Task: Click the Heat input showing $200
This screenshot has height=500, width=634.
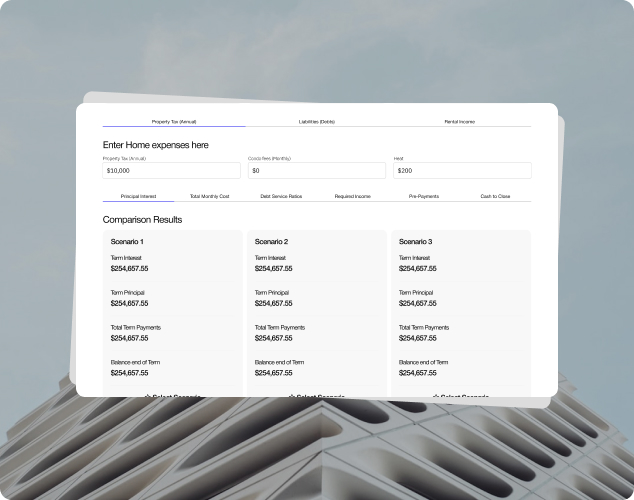Action: 461,171
